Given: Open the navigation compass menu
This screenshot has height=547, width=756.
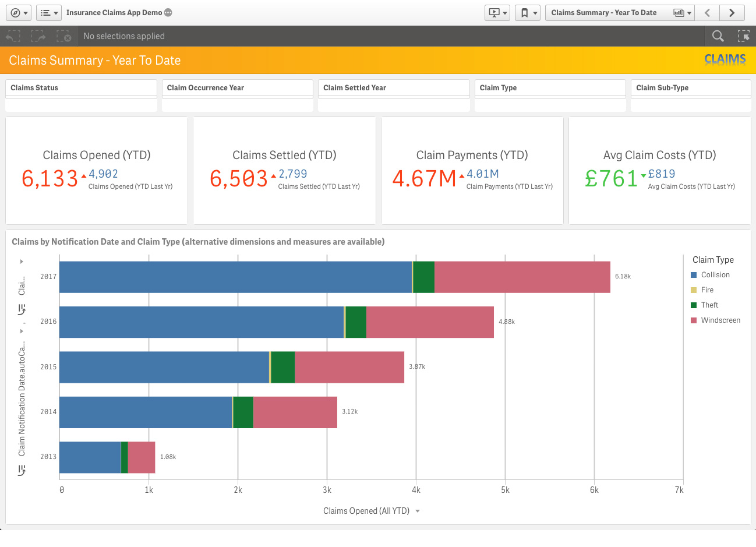Looking at the screenshot, I should click(x=19, y=13).
